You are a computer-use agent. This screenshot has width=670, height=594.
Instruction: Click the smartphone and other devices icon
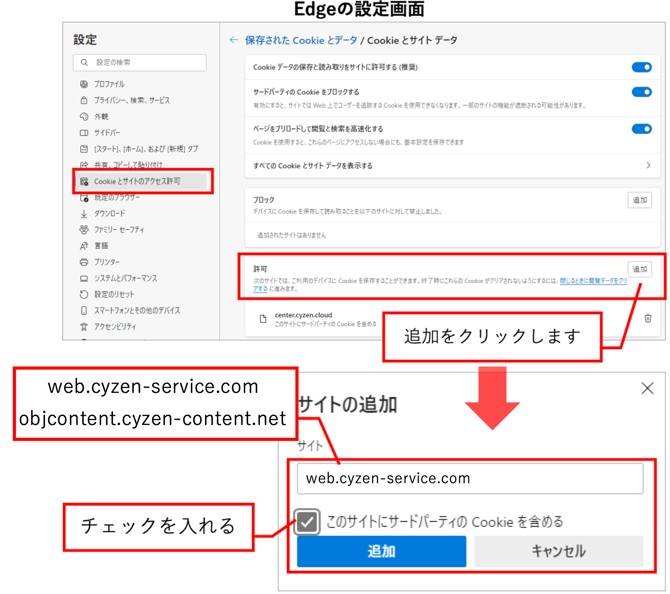point(84,310)
